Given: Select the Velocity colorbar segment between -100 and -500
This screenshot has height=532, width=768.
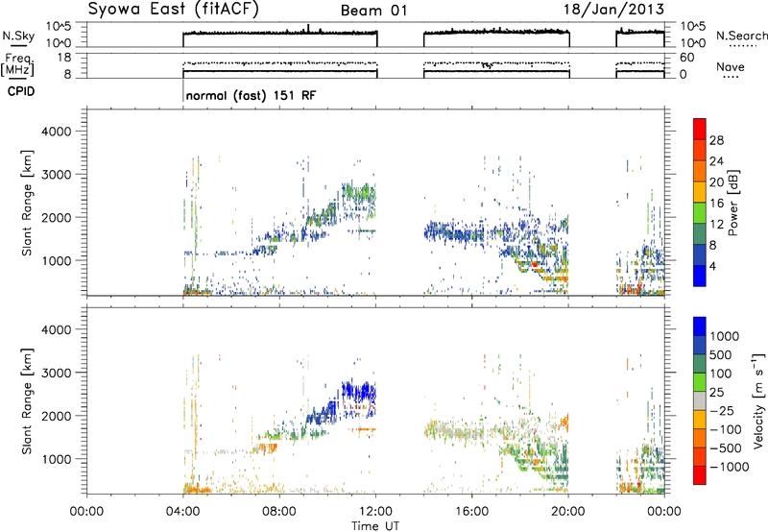Looking at the screenshot, I should pos(700,438).
